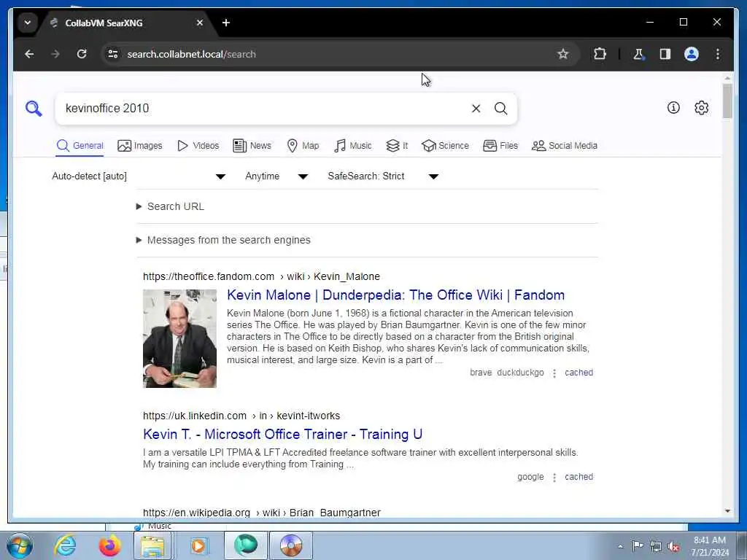Open en.wikipedia.org Brian Baumgartner URL
This screenshot has width=747, height=560.
coord(262,513)
